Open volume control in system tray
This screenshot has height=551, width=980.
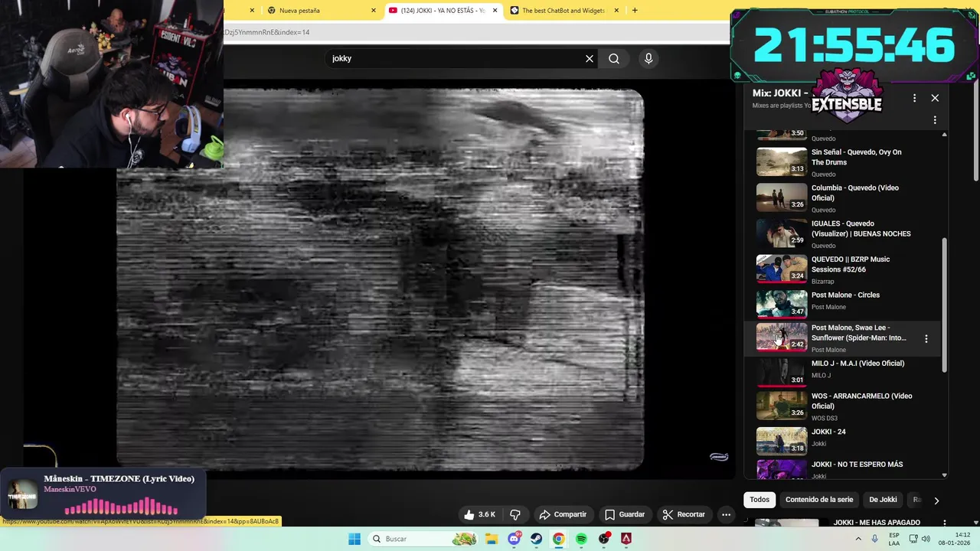(926, 539)
